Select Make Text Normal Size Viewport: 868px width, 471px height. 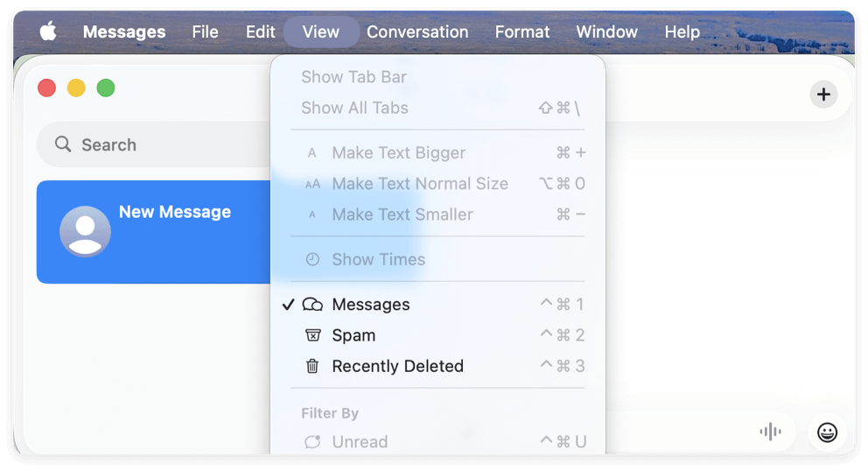click(437, 184)
